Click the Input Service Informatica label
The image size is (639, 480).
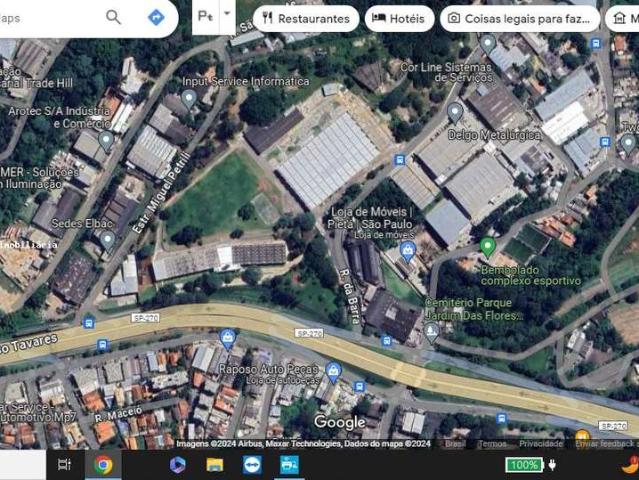pyautogui.click(x=246, y=81)
